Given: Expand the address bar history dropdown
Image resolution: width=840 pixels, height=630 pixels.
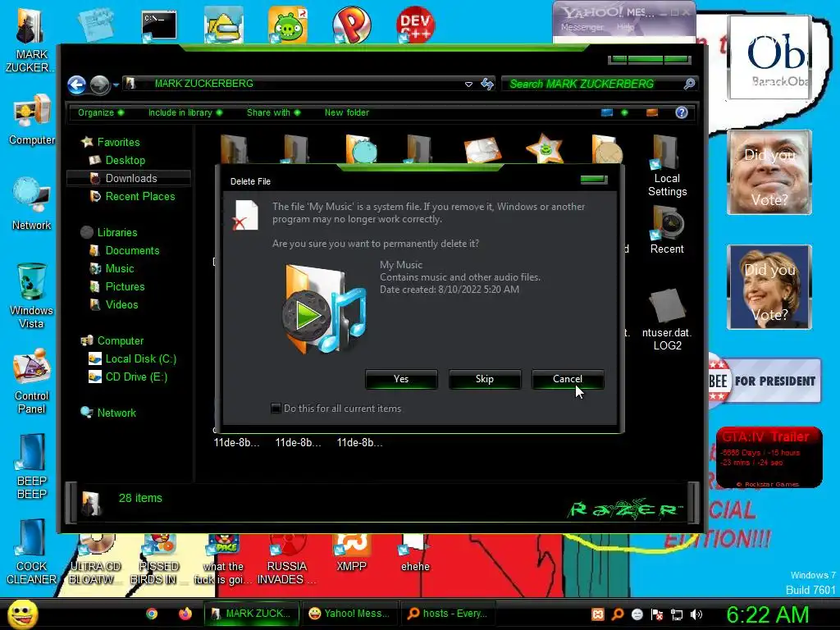Looking at the screenshot, I should click(468, 84).
